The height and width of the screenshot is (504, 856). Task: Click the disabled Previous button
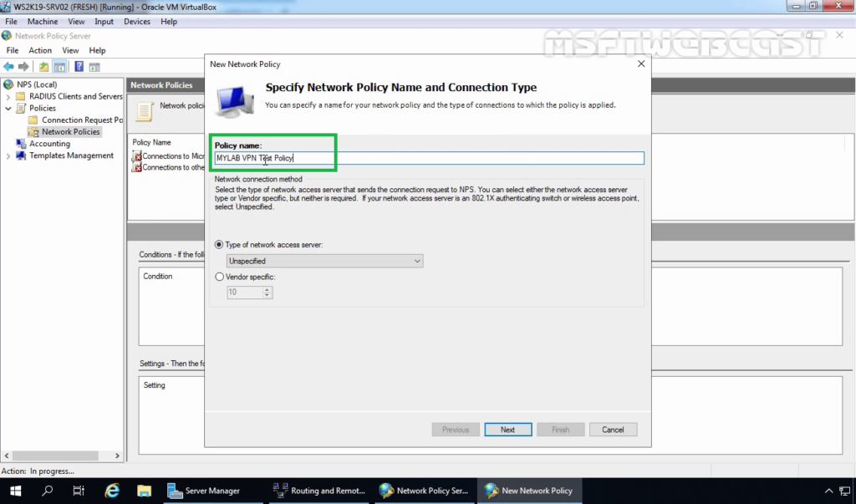[x=456, y=430]
